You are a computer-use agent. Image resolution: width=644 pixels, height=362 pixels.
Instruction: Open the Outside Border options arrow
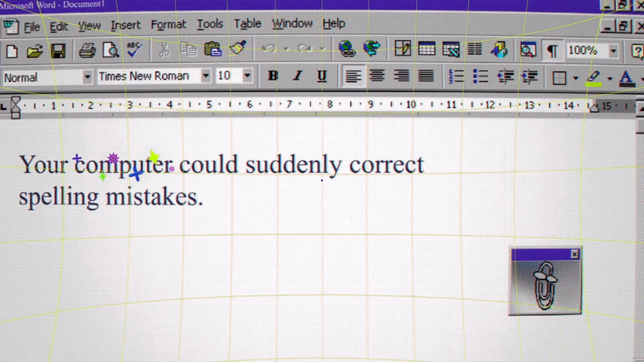coord(576,78)
